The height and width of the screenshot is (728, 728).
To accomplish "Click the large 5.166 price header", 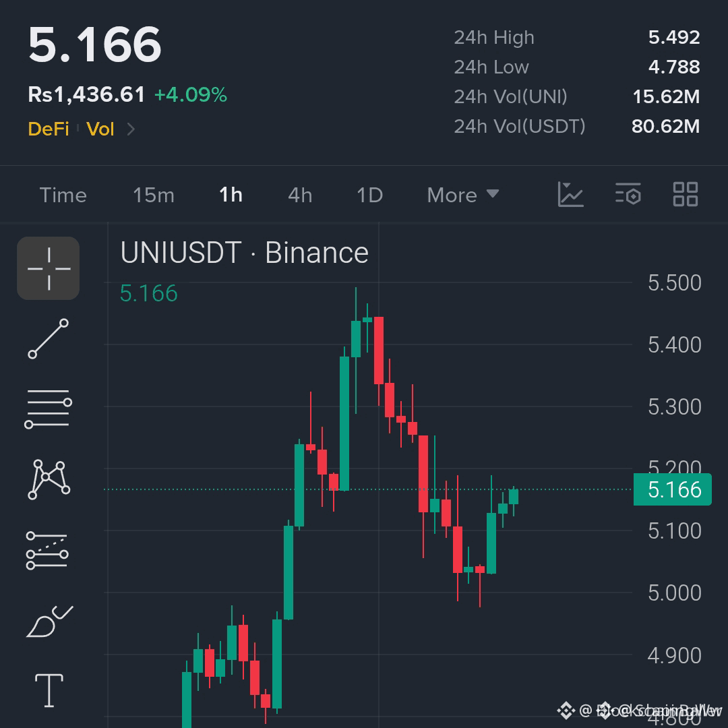I will (95, 44).
